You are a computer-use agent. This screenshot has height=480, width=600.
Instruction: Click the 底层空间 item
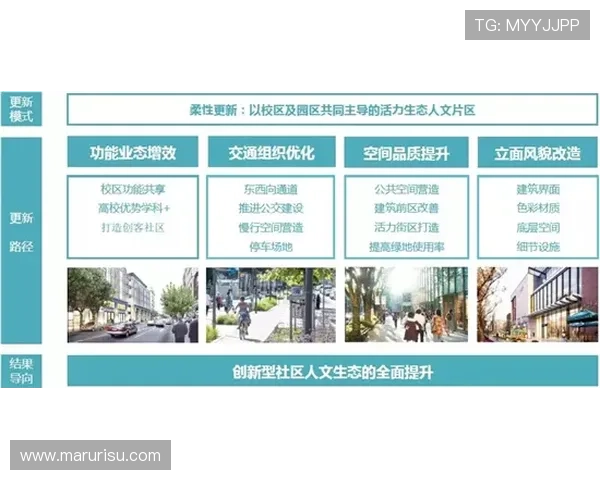538,228
